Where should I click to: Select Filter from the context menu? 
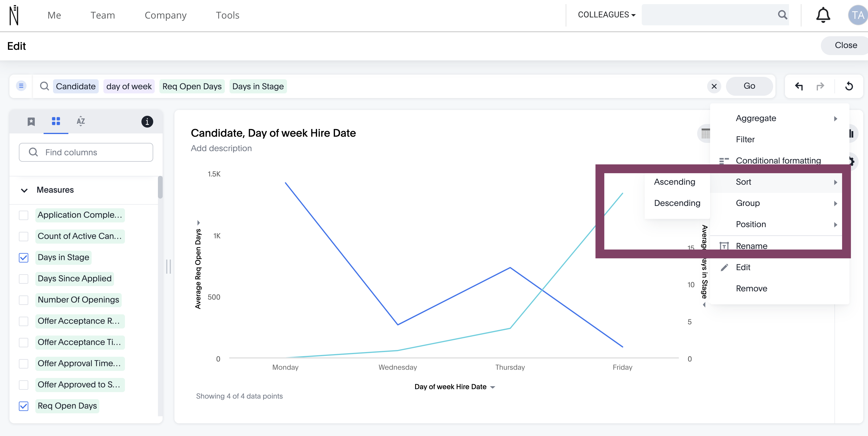779,140
